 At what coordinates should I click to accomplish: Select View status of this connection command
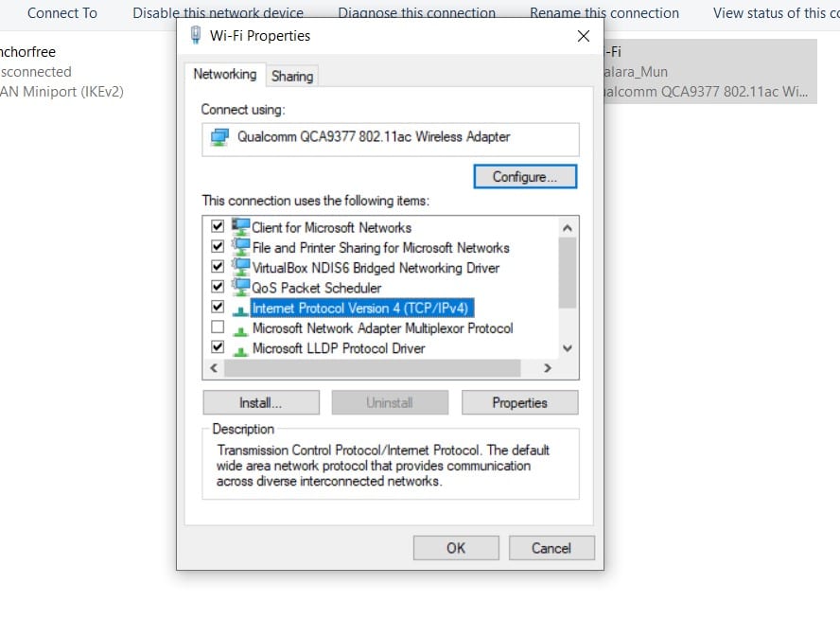(x=777, y=13)
